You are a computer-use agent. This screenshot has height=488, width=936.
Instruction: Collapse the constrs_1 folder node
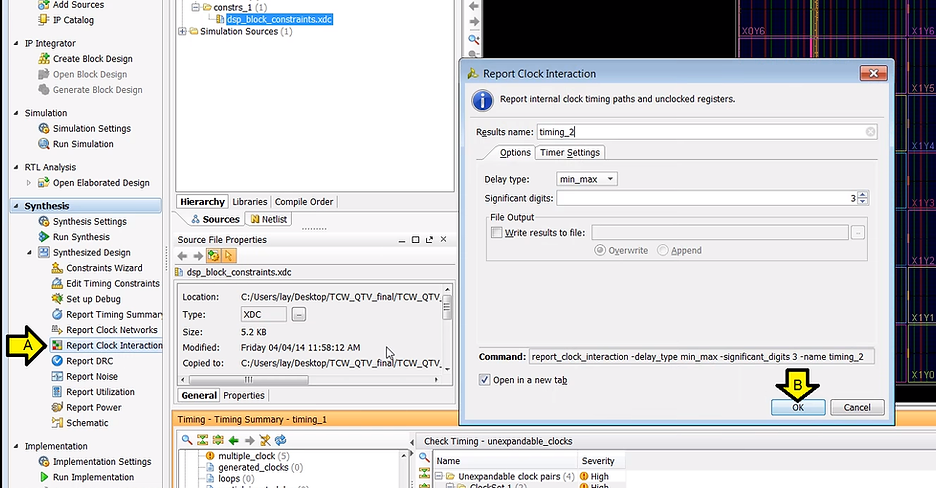(x=195, y=7)
